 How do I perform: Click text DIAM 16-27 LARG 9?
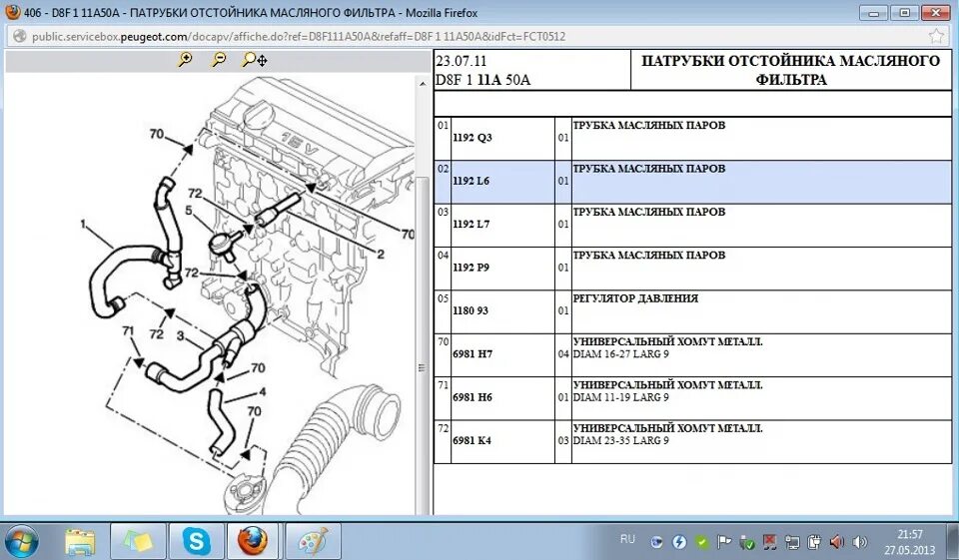[620, 354]
